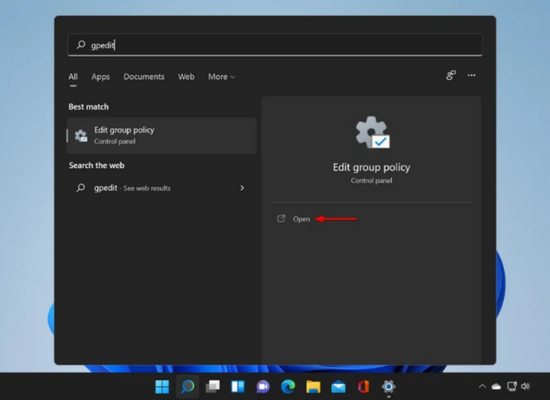Click the Edit group policy title in preview

(x=371, y=167)
